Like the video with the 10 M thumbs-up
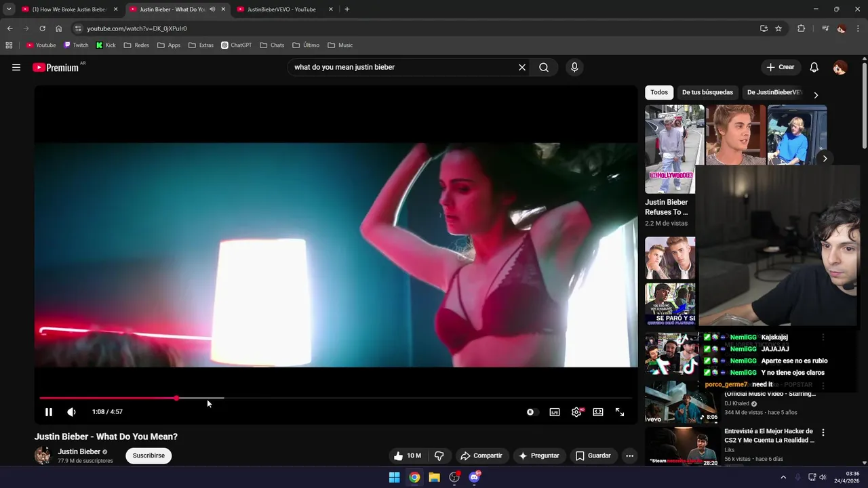The image size is (868, 488). pyautogui.click(x=408, y=455)
